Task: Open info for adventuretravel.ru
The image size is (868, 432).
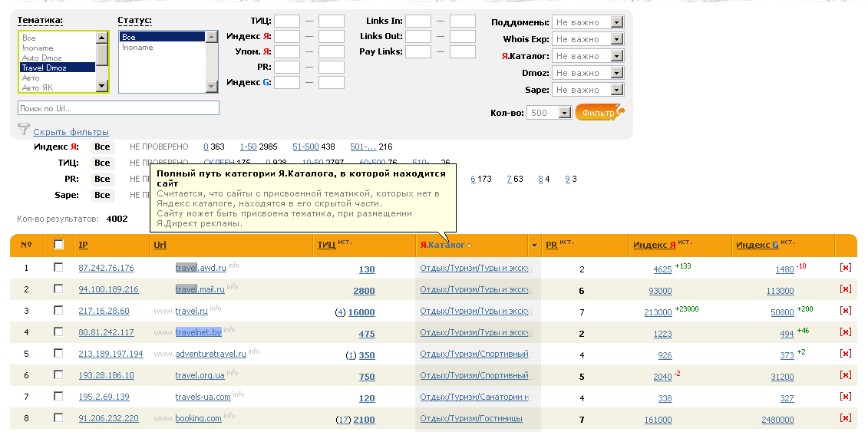Action: tap(254, 352)
